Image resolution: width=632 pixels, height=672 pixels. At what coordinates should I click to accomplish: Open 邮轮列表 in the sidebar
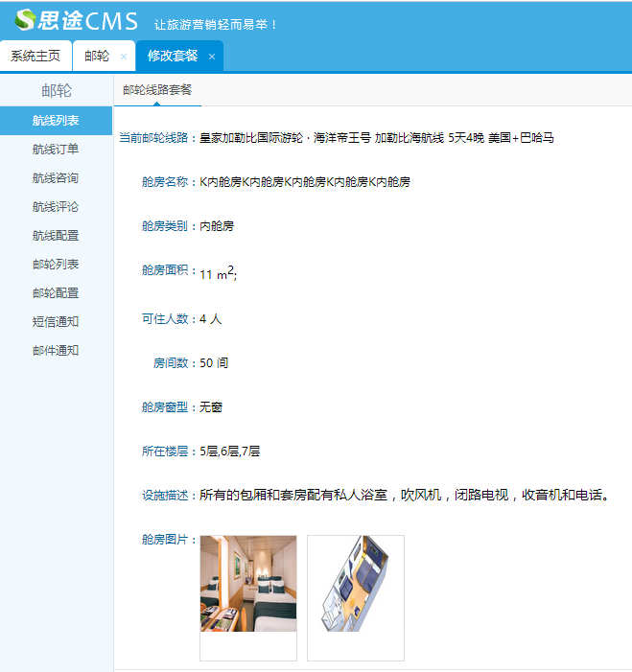(x=56, y=265)
